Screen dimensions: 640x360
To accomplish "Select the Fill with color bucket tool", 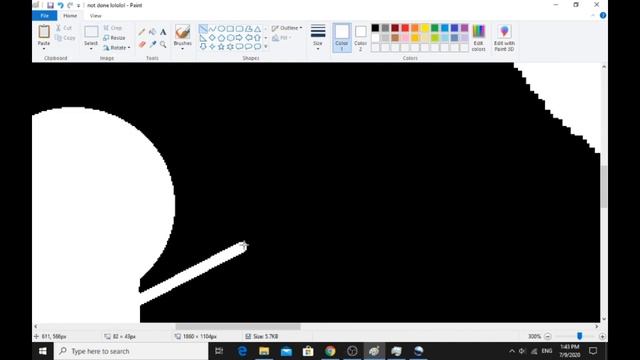I will pos(152,32).
